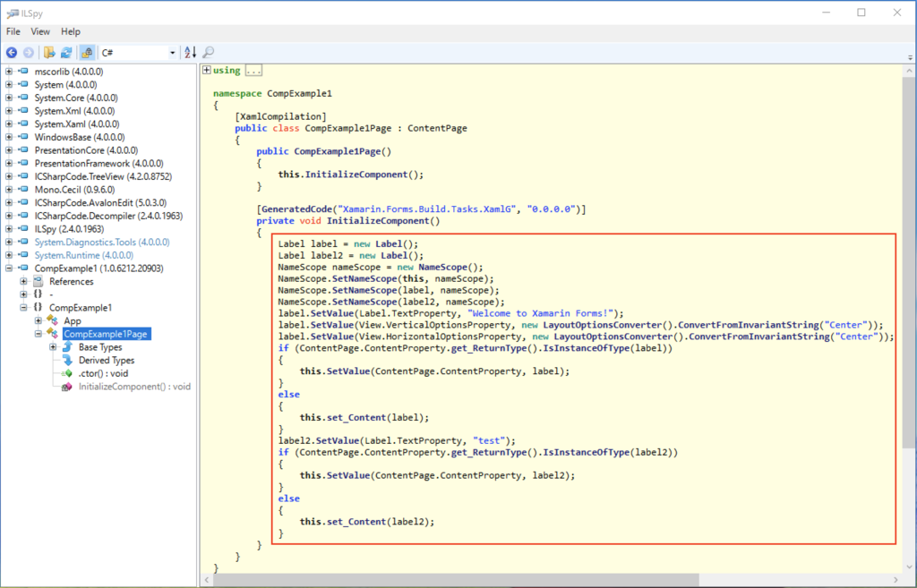Select System.Xaml (4.0.0.0) assembly
The image size is (917, 588).
77,124
